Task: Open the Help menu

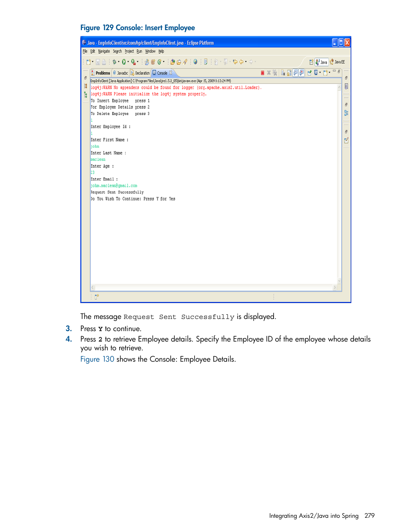Action: (161, 51)
